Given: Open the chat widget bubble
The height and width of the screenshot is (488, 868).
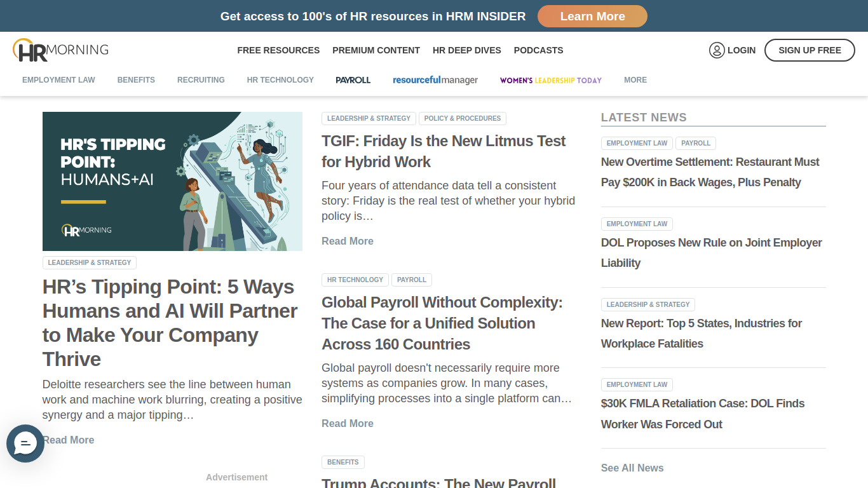Looking at the screenshot, I should click(25, 444).
